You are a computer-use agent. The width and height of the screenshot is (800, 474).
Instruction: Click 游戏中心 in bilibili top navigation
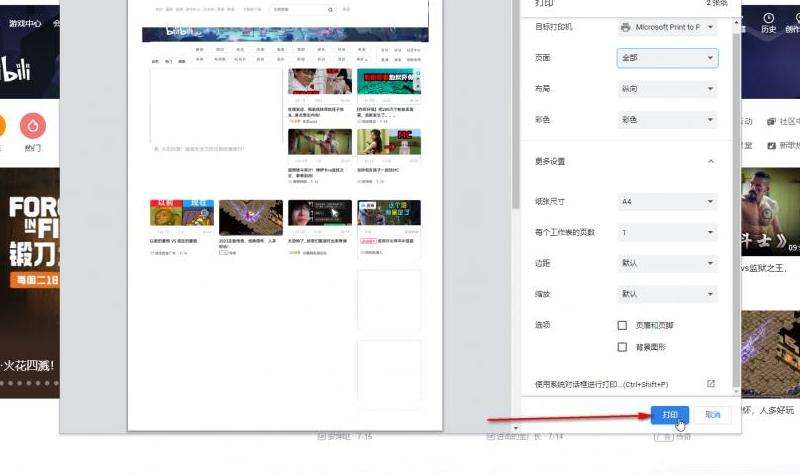point(25,23)
